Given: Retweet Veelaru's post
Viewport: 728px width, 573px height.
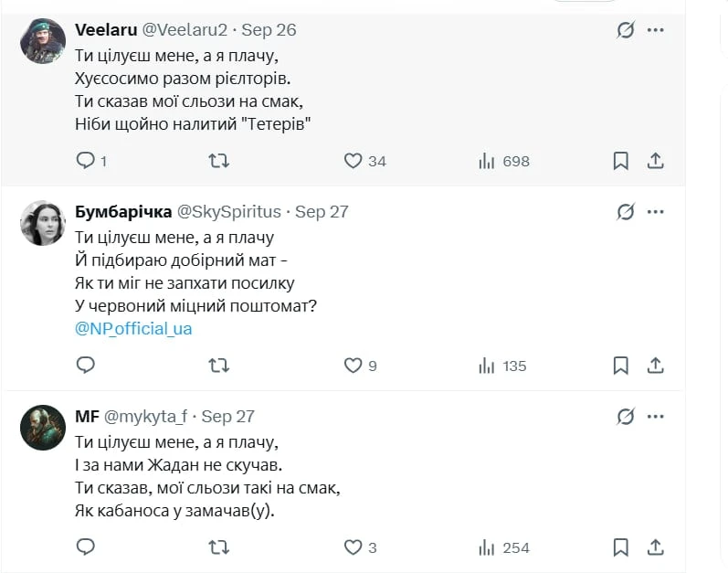Looking at the screenshot, I should click(x=219, y=161).
